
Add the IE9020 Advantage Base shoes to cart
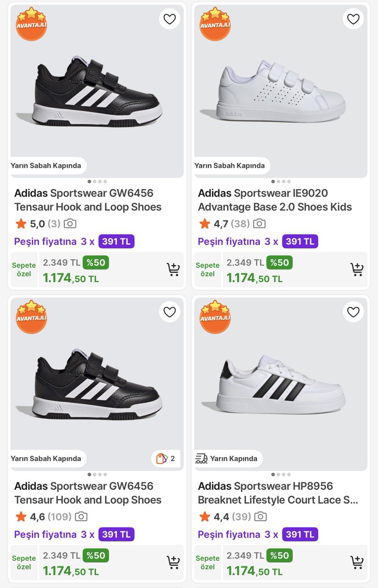356,269
